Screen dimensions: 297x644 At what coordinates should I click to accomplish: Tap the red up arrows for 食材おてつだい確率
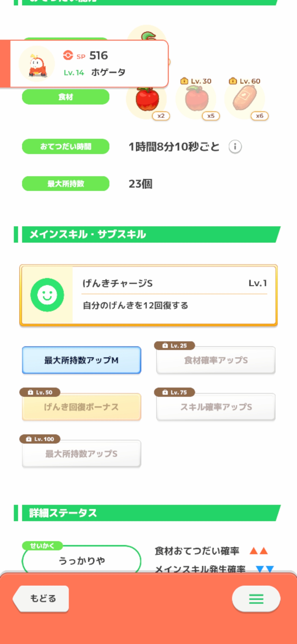point(258,551)
